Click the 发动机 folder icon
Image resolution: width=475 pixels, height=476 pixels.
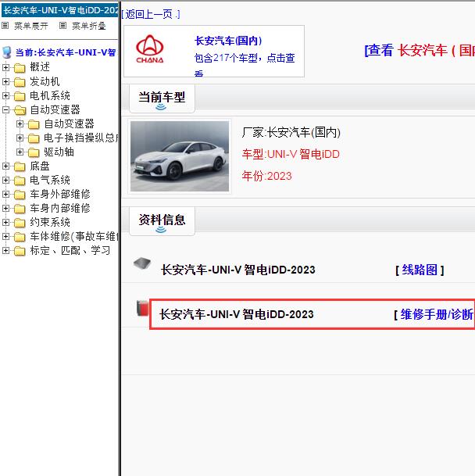(20, 82)
